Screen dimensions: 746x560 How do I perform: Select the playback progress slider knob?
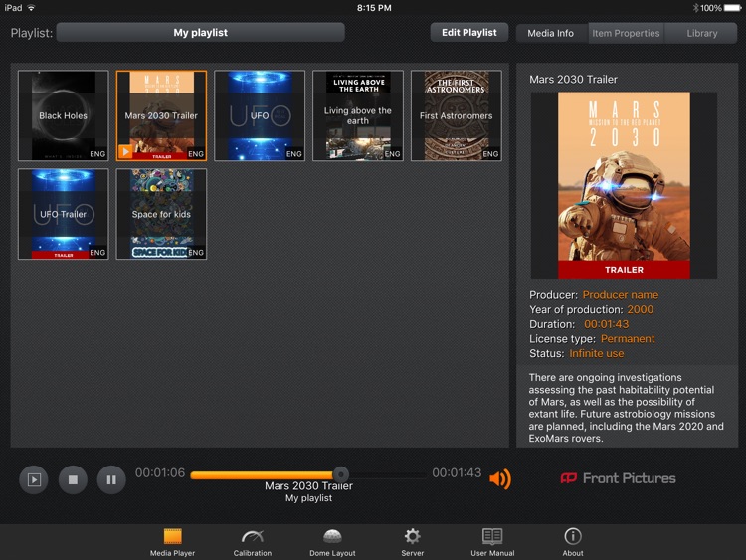[340, 474]
